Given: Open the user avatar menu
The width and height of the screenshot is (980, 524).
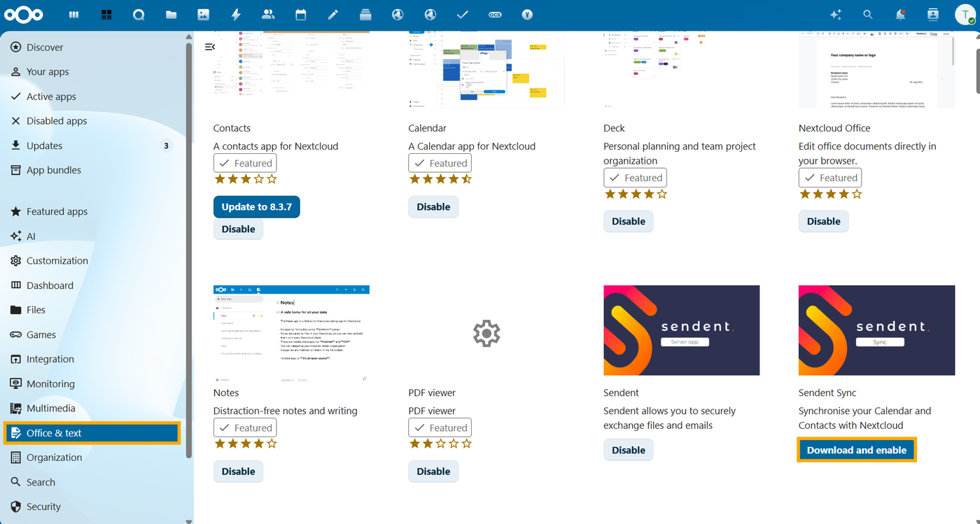Looking at the screenshot, I should coord(965,15).
